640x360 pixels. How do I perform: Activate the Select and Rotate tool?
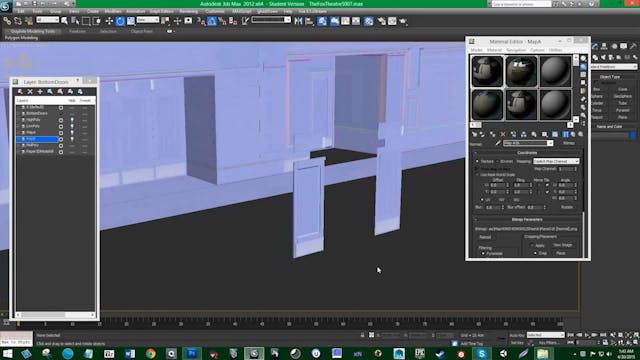click(x=120, y=21)
